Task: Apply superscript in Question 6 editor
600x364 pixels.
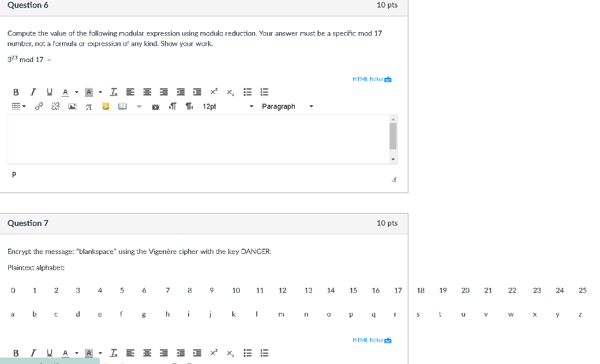Action: pyautogui.click(x=213, y=92)
